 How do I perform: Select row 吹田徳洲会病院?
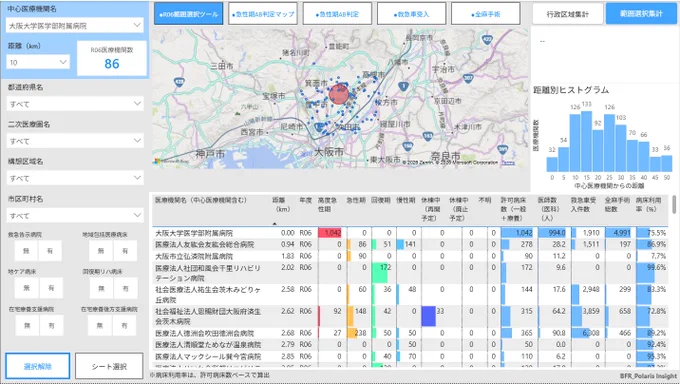(410, 333)
